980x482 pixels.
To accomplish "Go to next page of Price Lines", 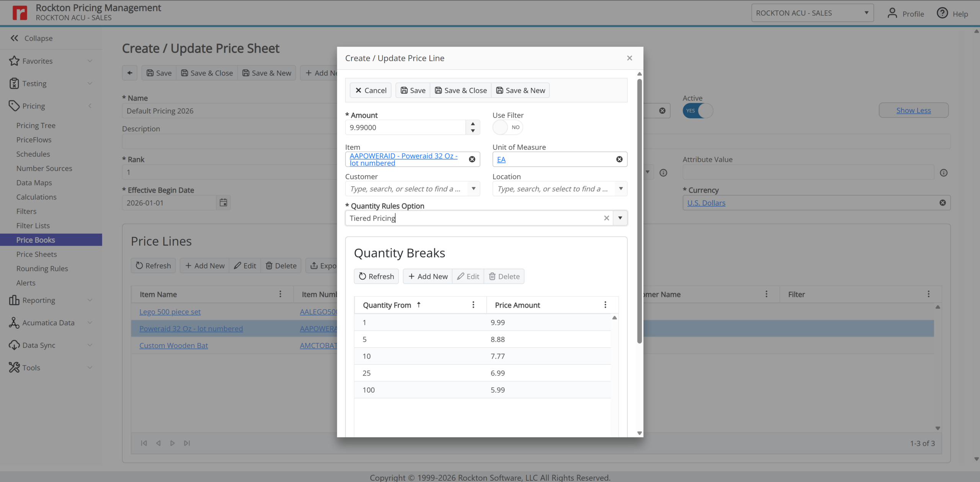I will pos(172,443).
